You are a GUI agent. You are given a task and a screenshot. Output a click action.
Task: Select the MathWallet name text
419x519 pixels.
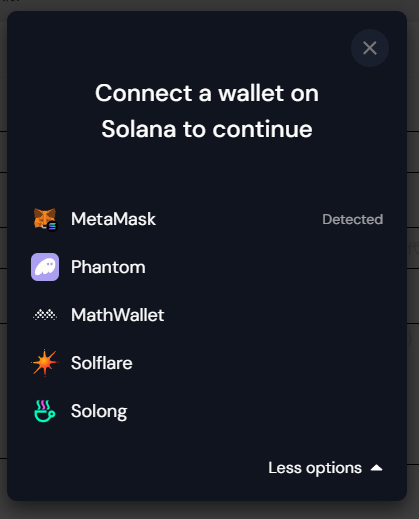pos(118,315)
